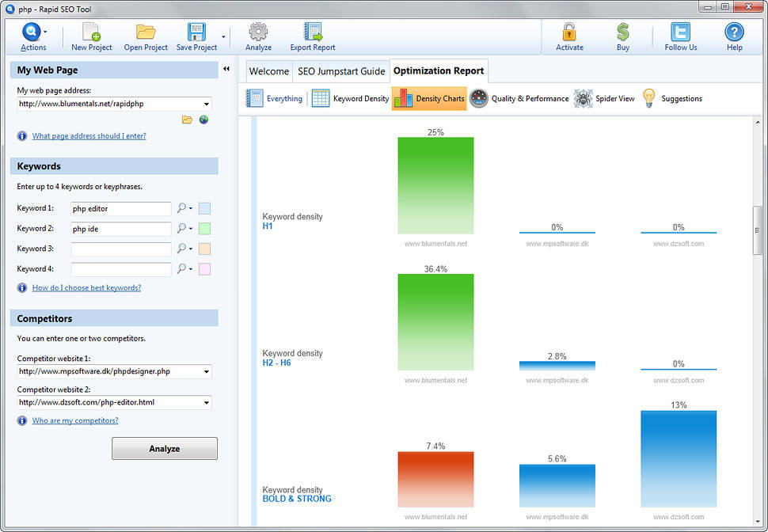Click the Export Report icon

(313, 33)
